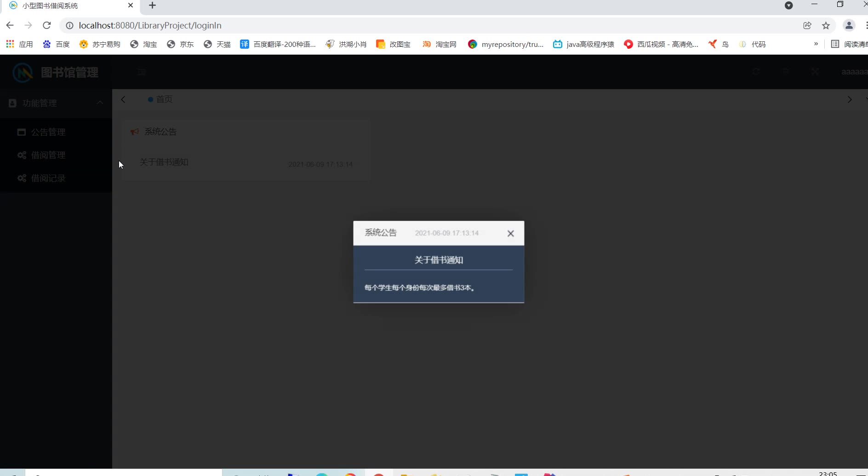Open 借阅管理 in the sidebar
Viewport: 868px width, 476px height.
tap(56, 155)
